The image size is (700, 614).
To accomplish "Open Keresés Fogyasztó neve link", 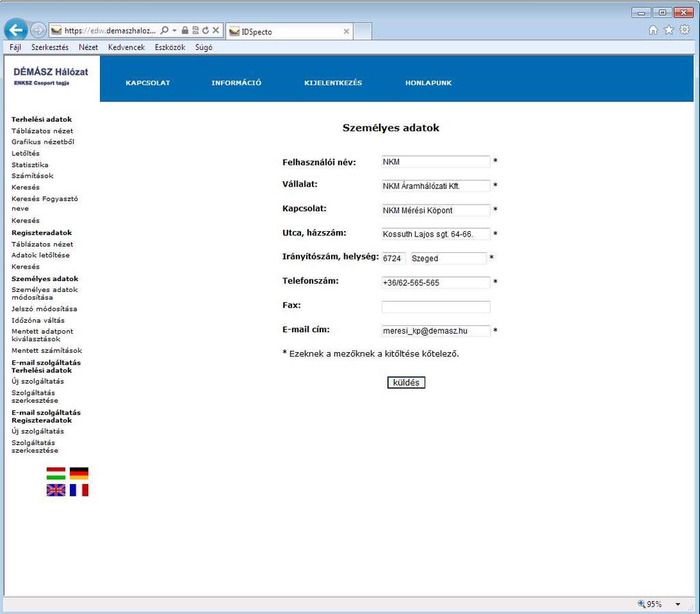I will click(44, 204).
